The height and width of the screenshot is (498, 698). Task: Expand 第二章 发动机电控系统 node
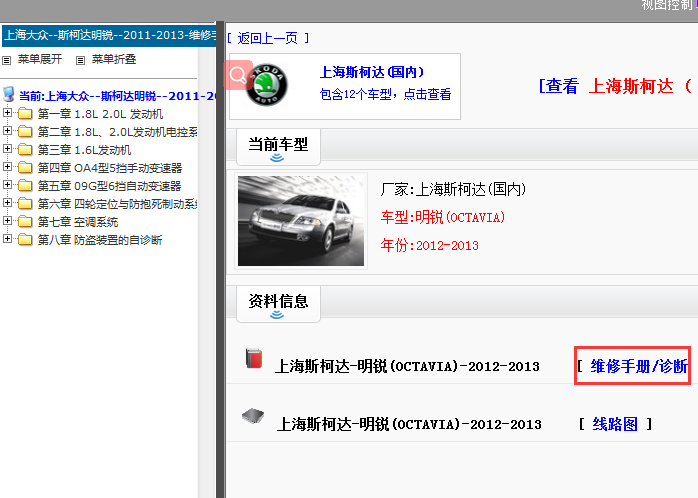click(7, 130)
